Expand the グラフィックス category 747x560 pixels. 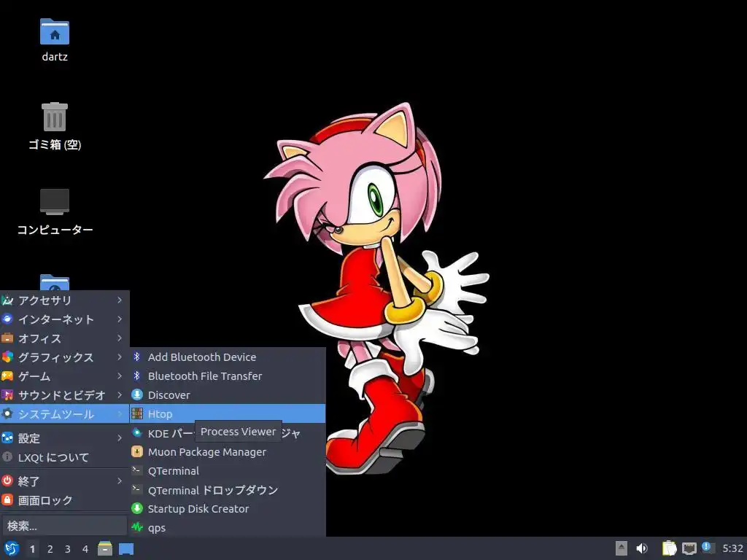(x=65, y=357)
